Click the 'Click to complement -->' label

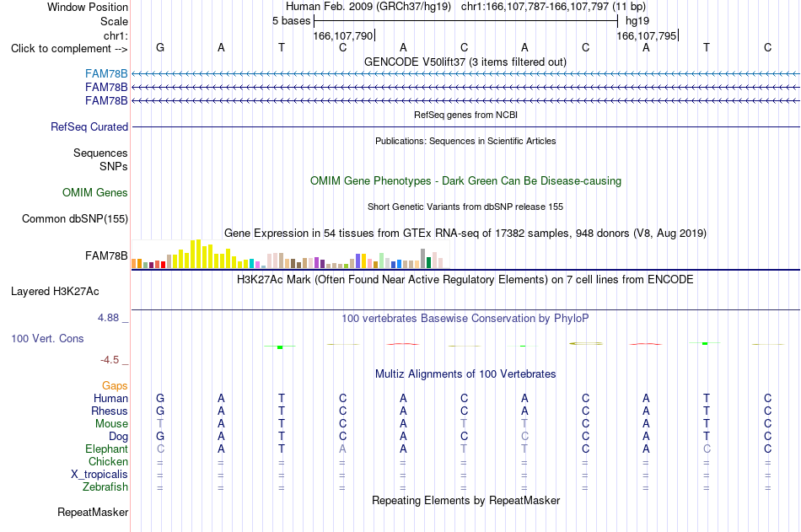coord(69,49)
